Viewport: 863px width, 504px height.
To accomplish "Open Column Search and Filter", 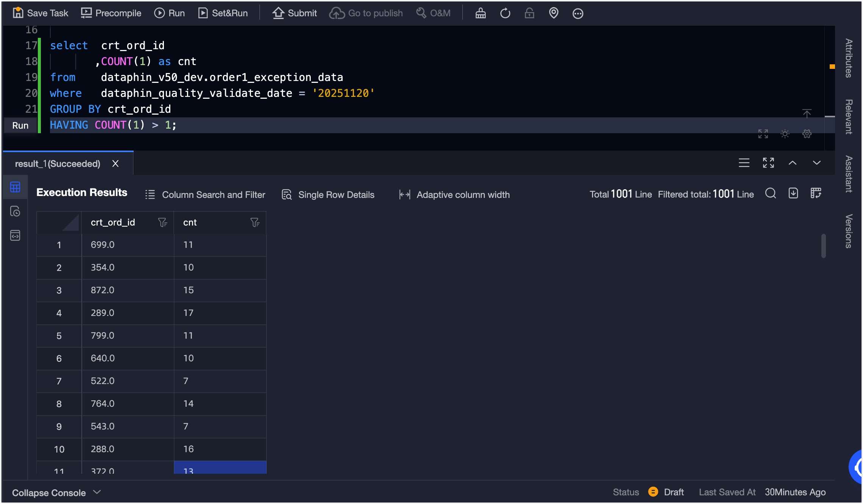I will (x=205, y=195).
